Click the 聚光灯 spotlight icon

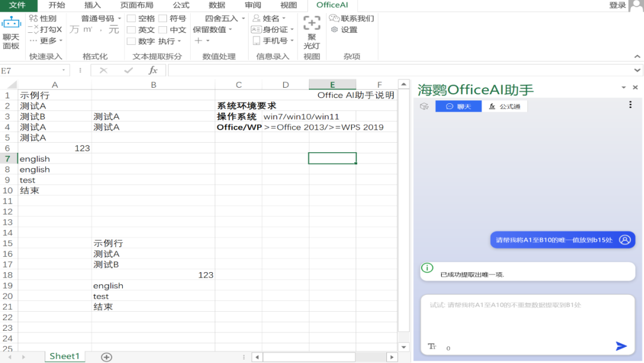312,24
